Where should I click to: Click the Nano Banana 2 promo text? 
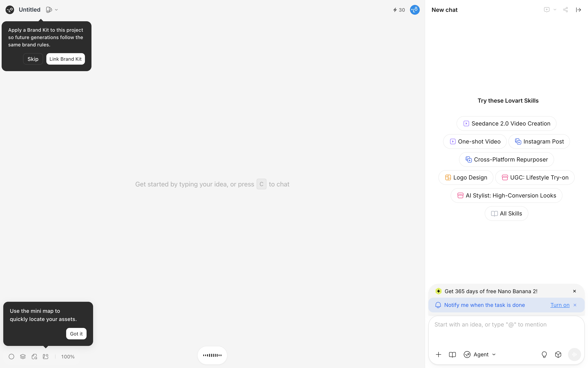click(x=491, y=291)
